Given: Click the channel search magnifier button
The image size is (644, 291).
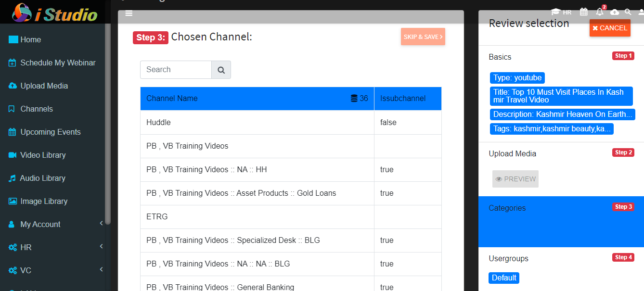Looking at the screenshot, I should point(221,70).
